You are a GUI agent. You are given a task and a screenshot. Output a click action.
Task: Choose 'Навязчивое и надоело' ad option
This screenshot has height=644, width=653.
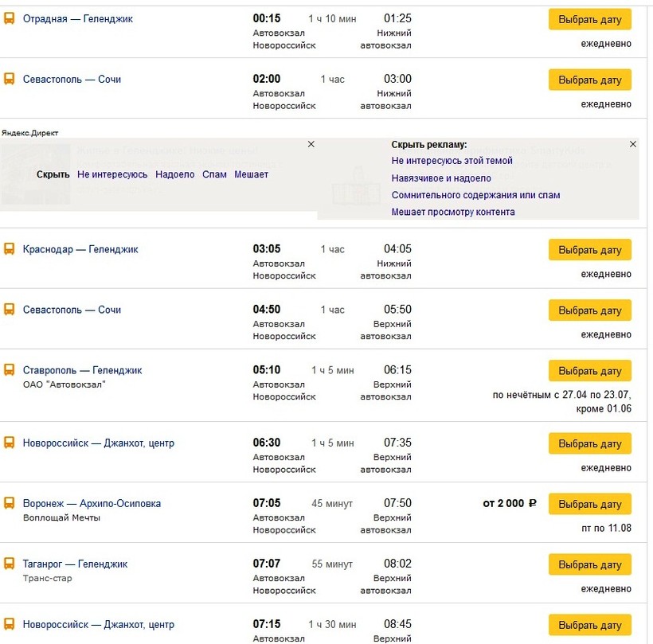point(441,178)
